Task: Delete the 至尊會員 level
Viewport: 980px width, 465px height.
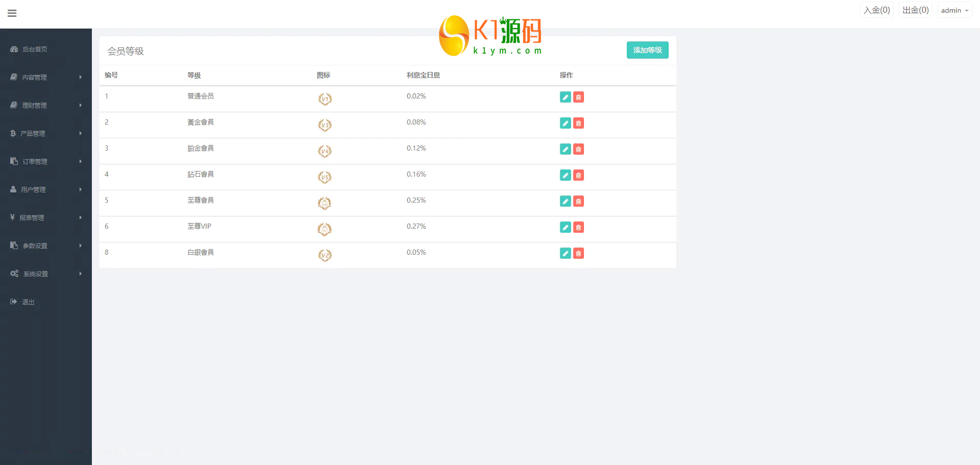Action: coord(578,202)
